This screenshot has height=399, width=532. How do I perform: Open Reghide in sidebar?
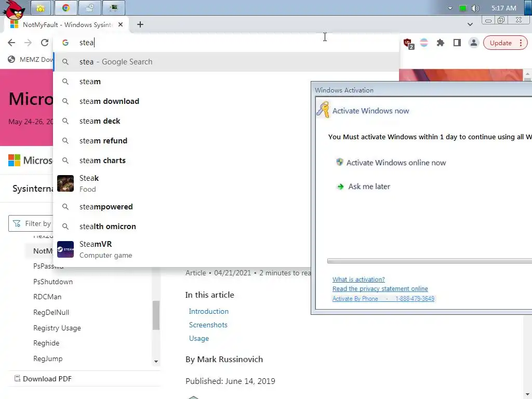(x=46, y=343)
